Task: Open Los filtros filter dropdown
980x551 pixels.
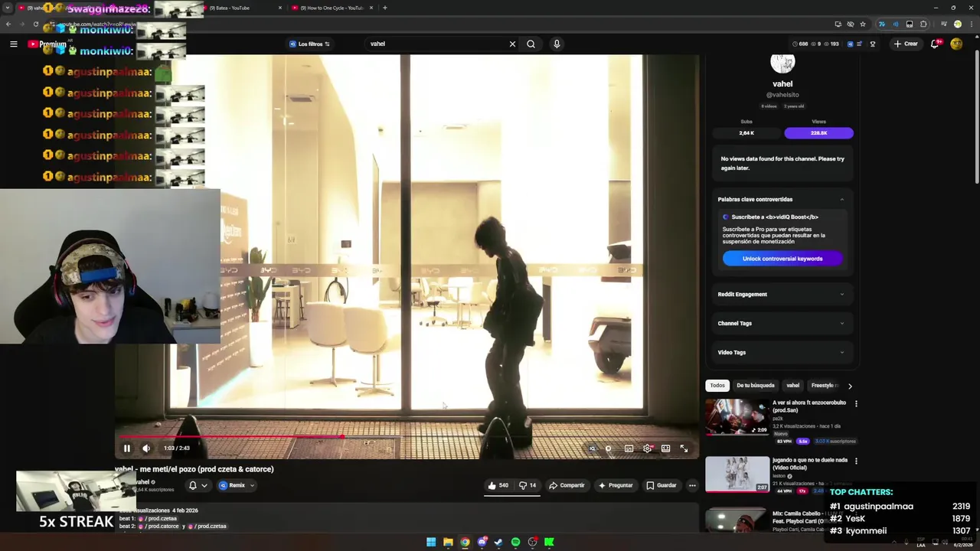Action: click(x=309, y=44)
